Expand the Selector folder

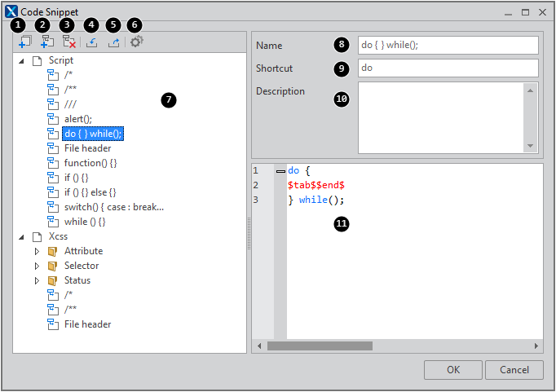click(37, 266)
